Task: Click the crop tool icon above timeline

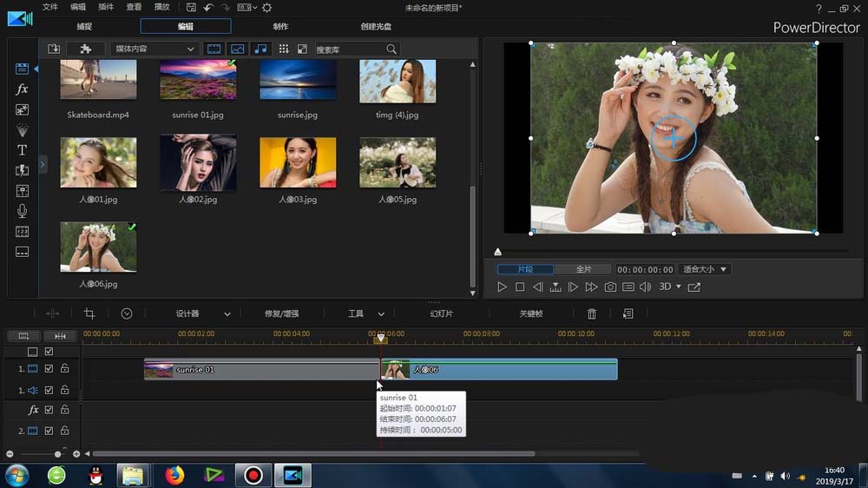Action: coord(89,313)
